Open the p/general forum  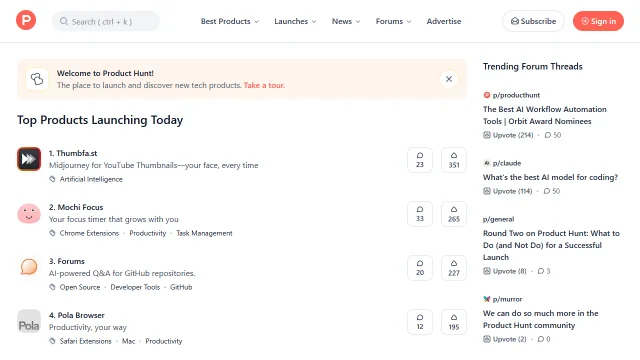pos(499,219)
